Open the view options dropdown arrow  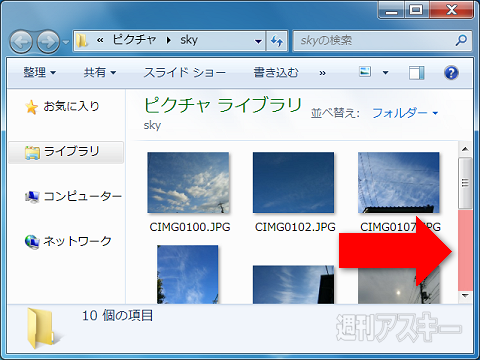click(x=386, y=72)
